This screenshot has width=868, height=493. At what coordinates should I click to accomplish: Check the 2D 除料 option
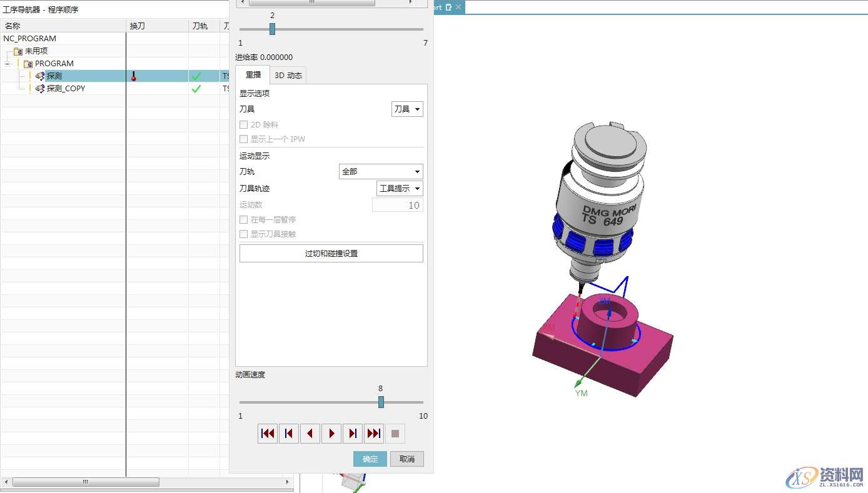point(244,125)
